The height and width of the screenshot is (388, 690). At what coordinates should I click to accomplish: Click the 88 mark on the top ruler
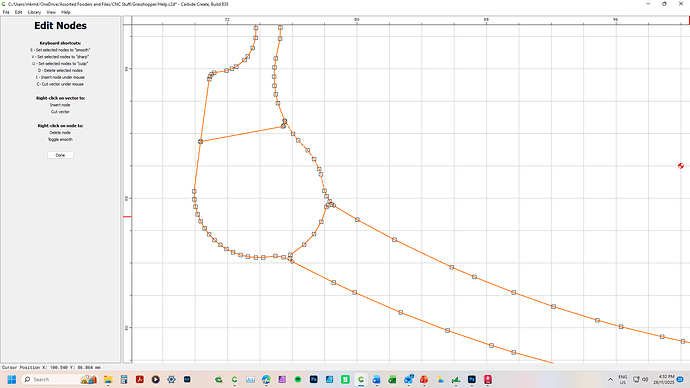point(486,19)
